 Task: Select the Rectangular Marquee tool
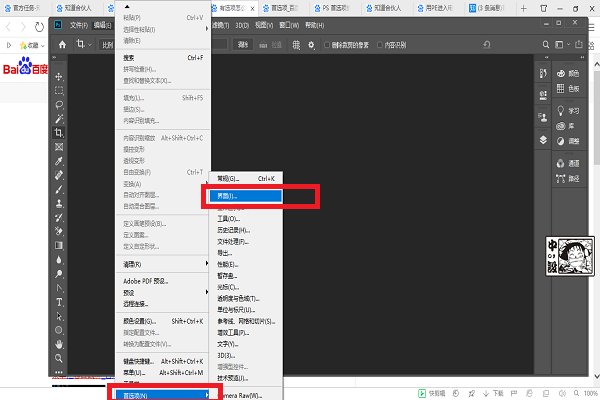[59, 91]
